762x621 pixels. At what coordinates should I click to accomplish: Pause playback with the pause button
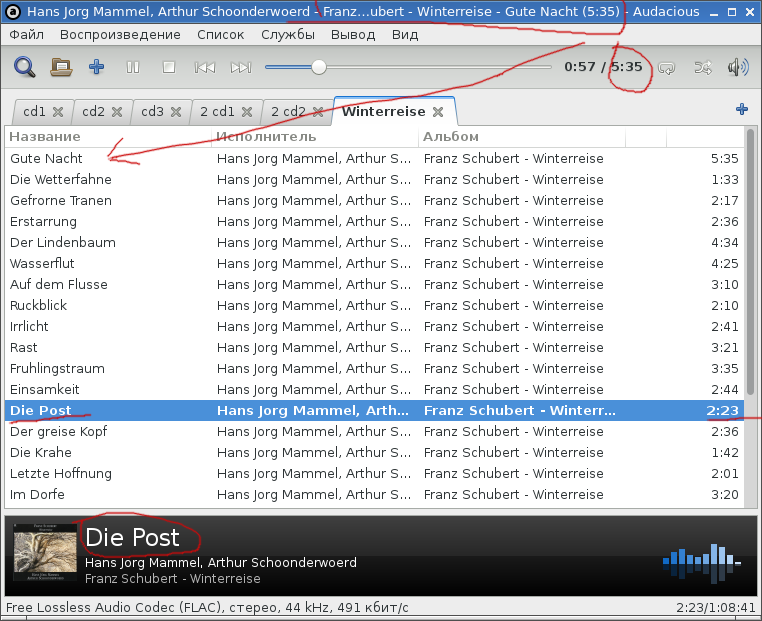point(133,67)
